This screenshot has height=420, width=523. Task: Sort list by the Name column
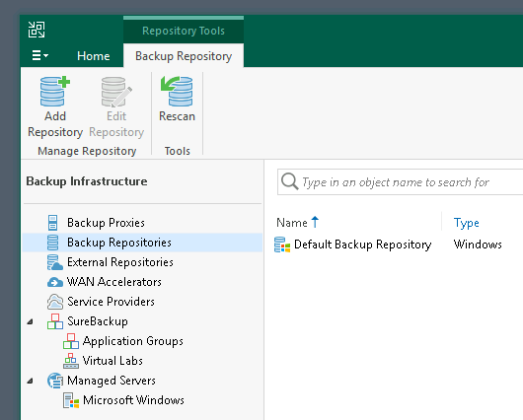292,223
